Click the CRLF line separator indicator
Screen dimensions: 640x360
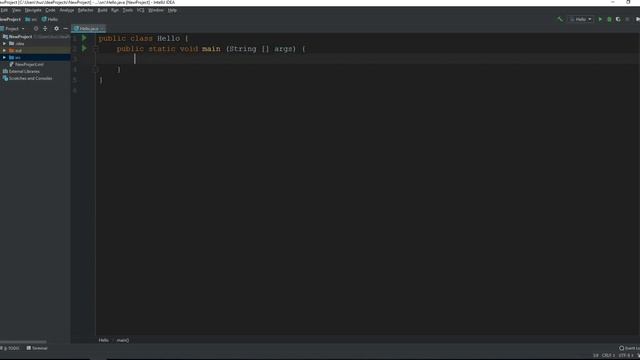click(x=608, y=356)
